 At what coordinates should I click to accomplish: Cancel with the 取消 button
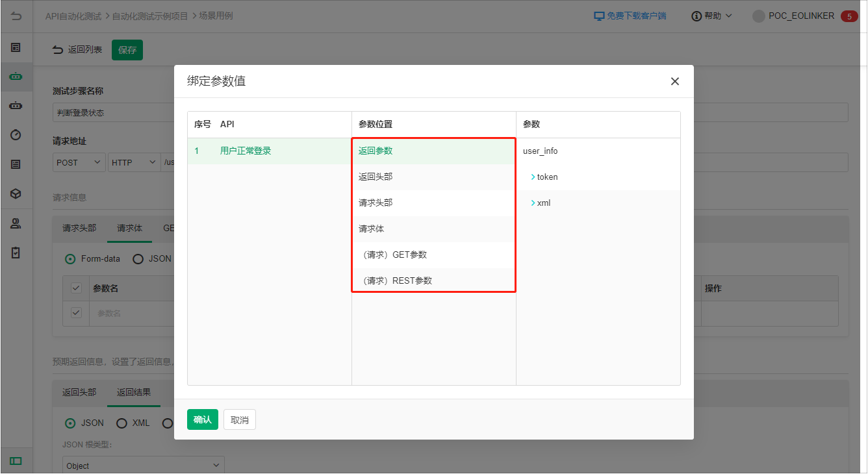click(x=240, y=419)
